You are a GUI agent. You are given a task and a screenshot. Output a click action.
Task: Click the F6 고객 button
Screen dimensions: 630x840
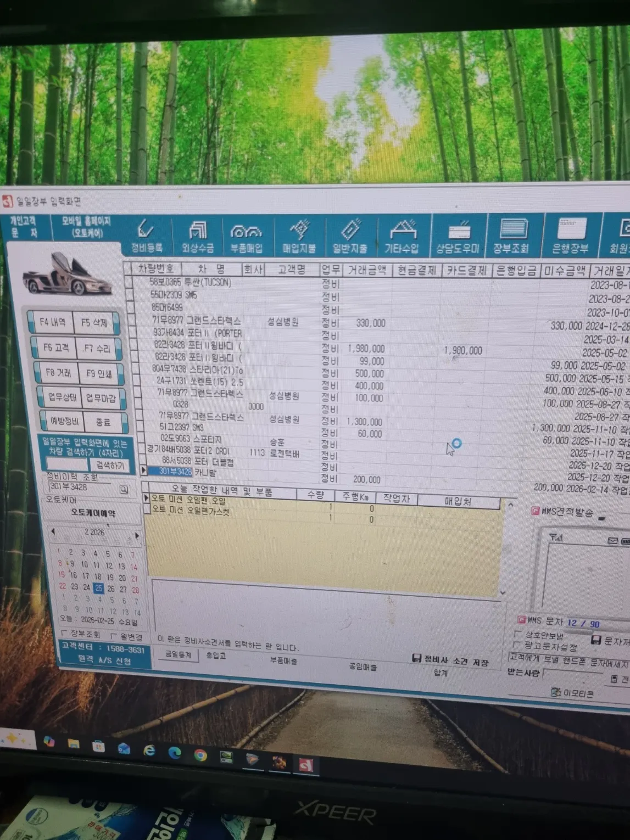[55, 348]
